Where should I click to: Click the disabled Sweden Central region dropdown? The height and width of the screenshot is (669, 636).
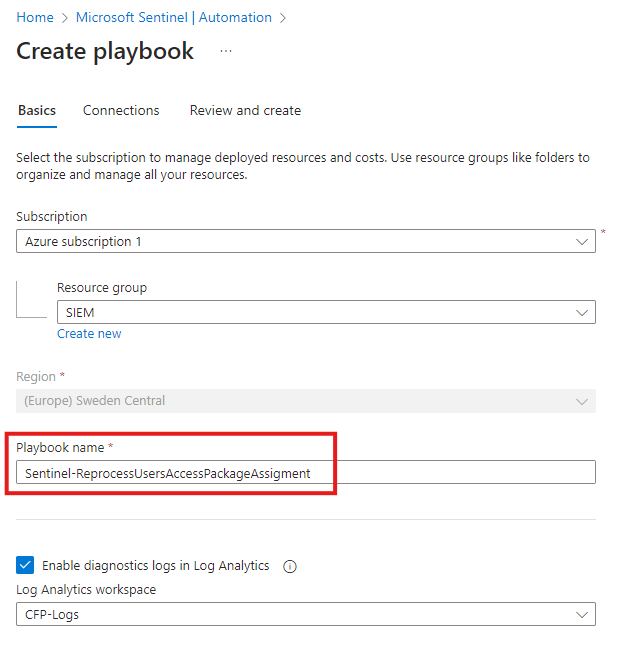(300, 401)
